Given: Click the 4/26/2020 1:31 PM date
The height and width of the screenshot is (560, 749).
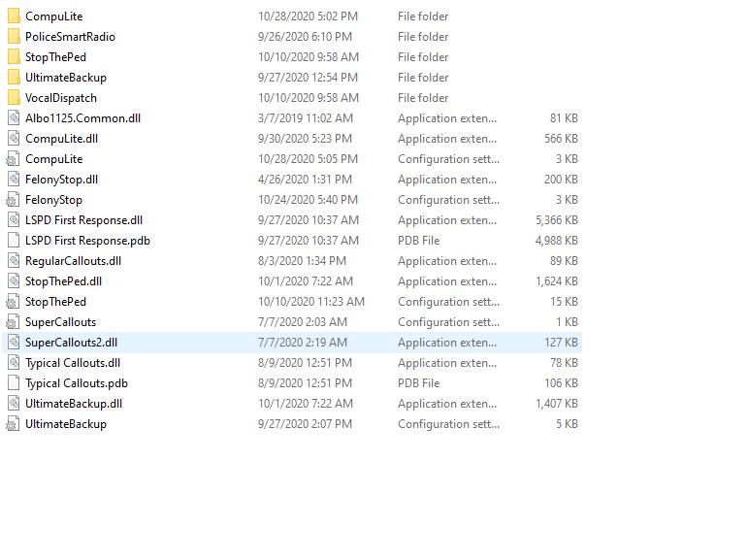Looking at the screenshot, I should pyautogui.click(x=306, y=180).
